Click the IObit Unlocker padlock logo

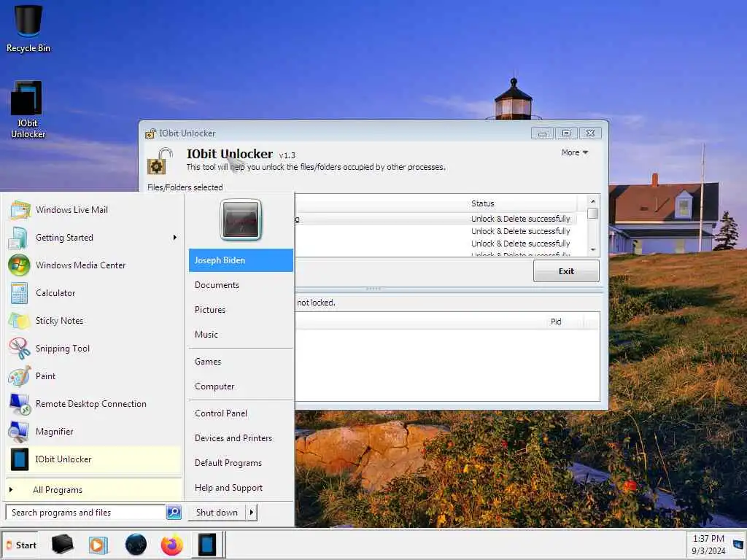pyautogui.click(x=160, y=161)
